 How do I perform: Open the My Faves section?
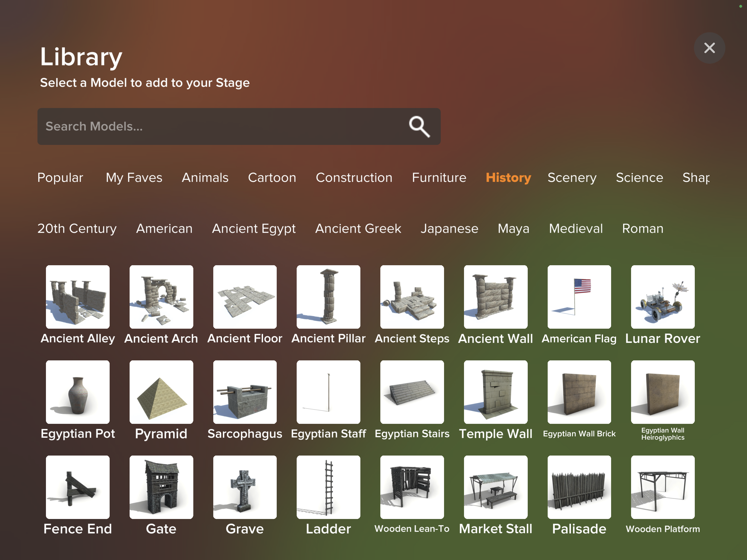(x=133, y=178)
